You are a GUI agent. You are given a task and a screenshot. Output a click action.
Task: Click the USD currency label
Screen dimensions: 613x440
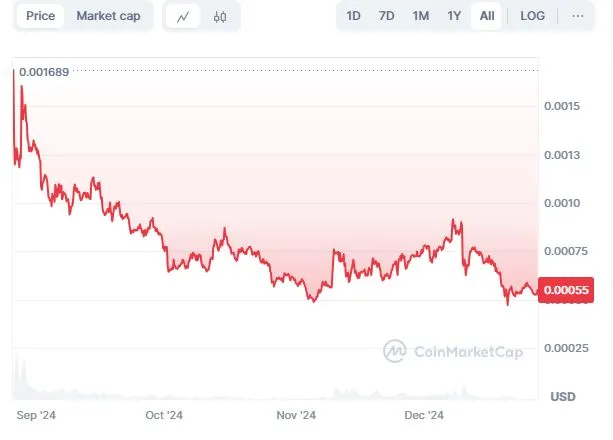coord(563,397)
